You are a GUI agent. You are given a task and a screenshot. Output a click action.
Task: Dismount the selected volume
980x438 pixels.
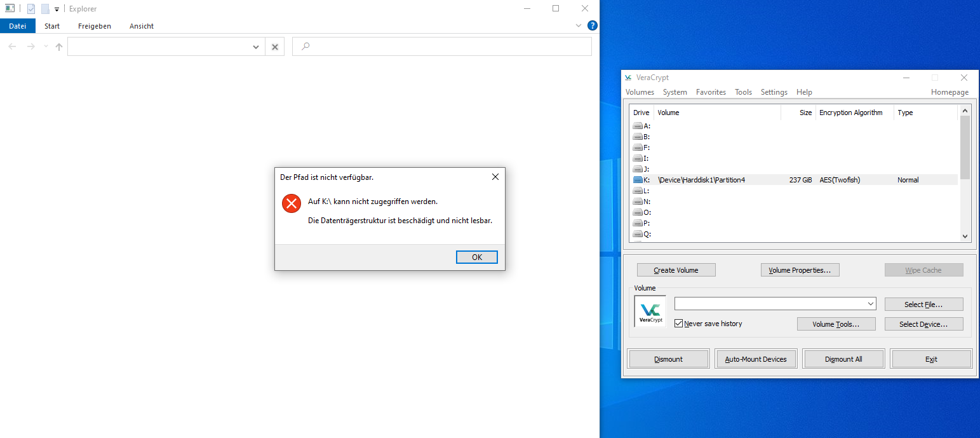[668, 359]
